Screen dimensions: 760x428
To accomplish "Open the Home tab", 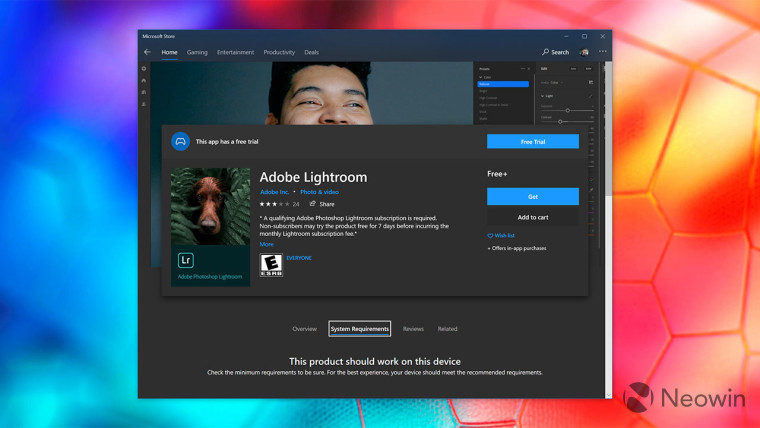I will (x=169, y=52).
